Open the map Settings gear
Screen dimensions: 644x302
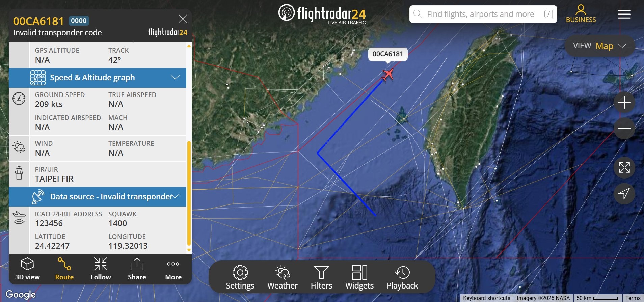tap(240, 277)
